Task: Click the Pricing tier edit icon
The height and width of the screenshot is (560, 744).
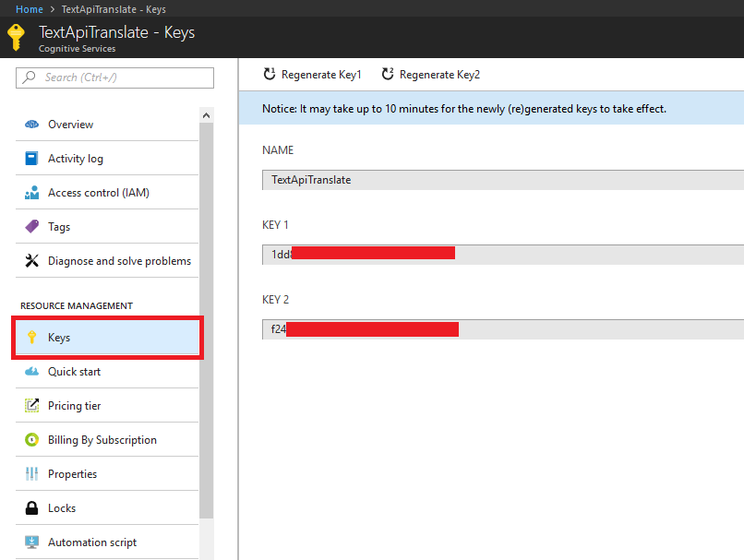Action: 31,405
